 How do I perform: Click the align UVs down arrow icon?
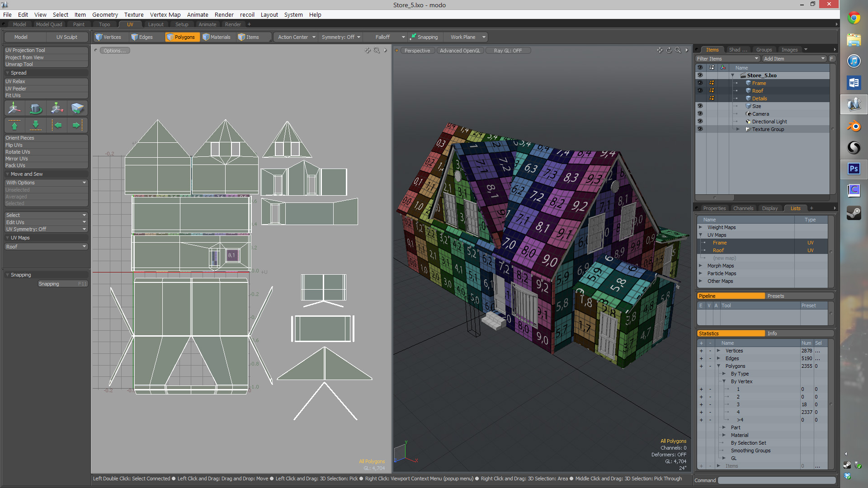click(35, 125)
